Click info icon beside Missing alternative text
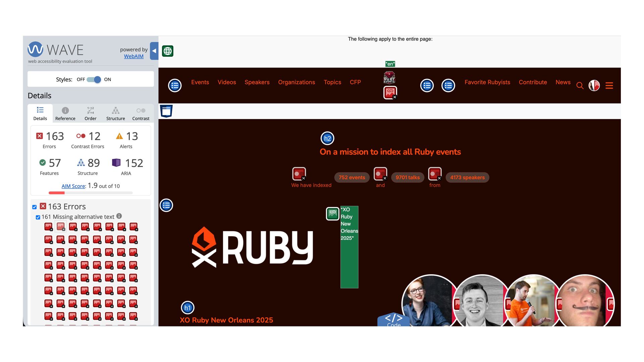Viewport: 644px width, 362px height. (x=119, y=216)
